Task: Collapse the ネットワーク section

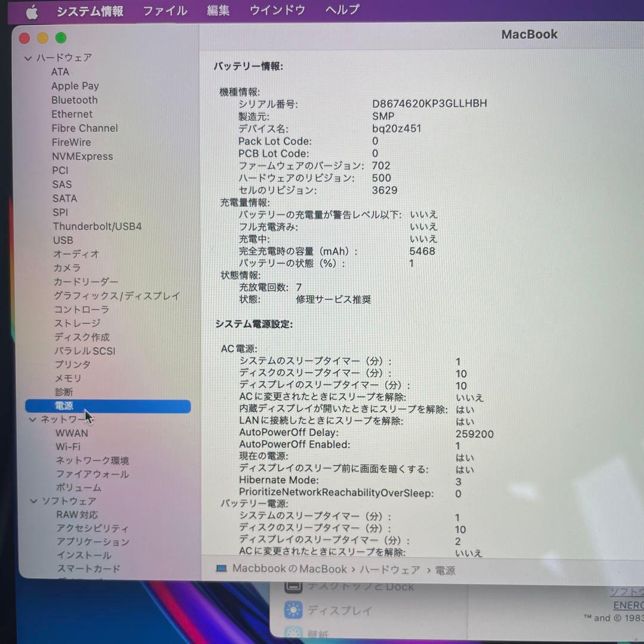Action: (33, 419)
